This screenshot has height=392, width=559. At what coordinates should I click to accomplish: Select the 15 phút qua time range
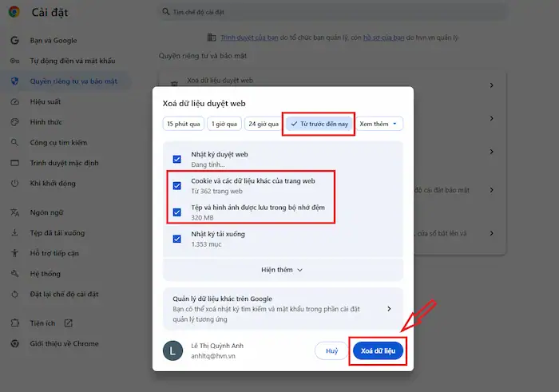point(183,124)
